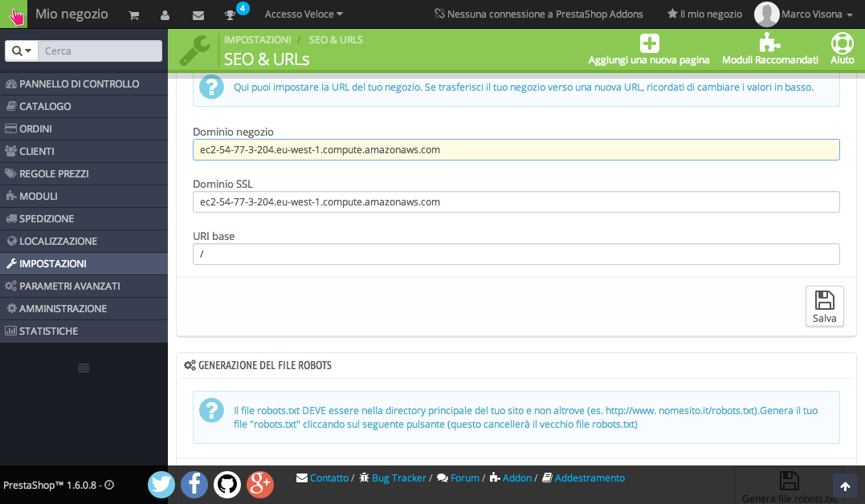
Task: Click the Addestramento footer link
Action: pyautogui.click(x=590, y=478)
